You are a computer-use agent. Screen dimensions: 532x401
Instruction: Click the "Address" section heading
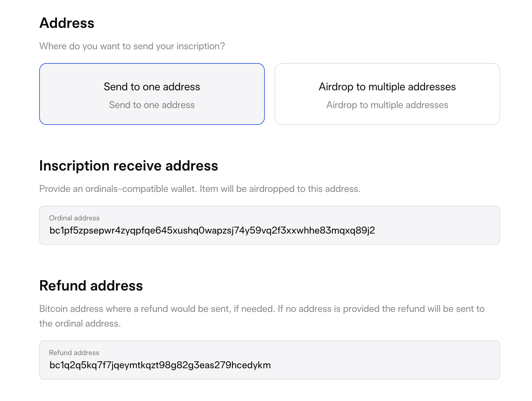[x=67, y=23]
